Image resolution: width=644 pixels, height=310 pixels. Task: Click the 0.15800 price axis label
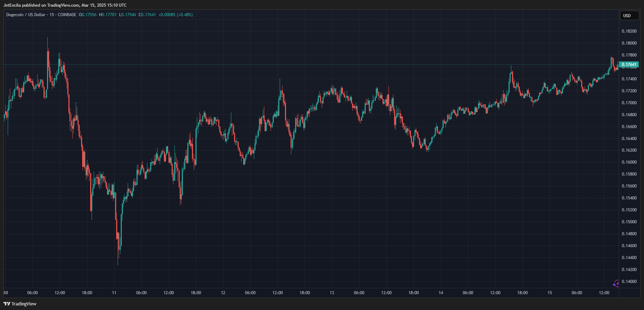pos(629,174)
